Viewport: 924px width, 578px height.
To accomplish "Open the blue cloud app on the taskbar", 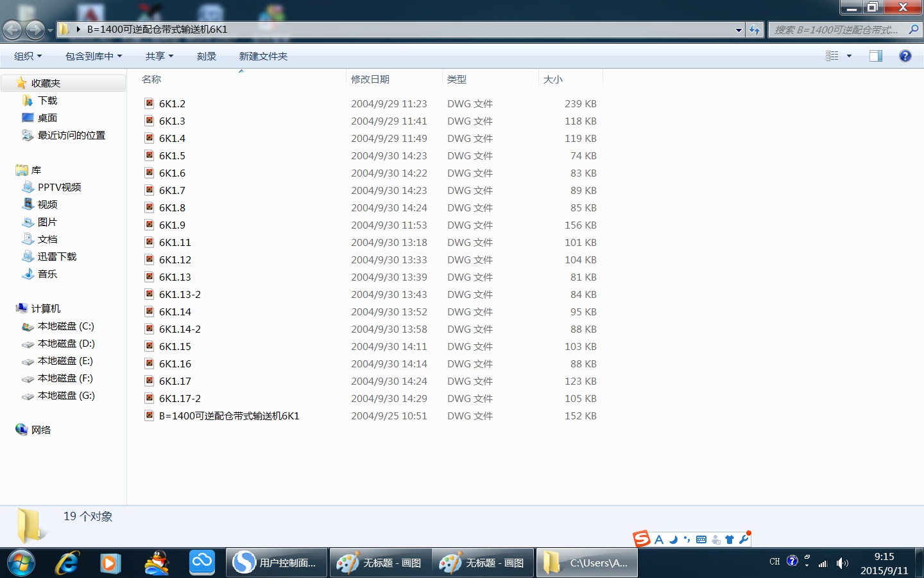I will (202, 563).
